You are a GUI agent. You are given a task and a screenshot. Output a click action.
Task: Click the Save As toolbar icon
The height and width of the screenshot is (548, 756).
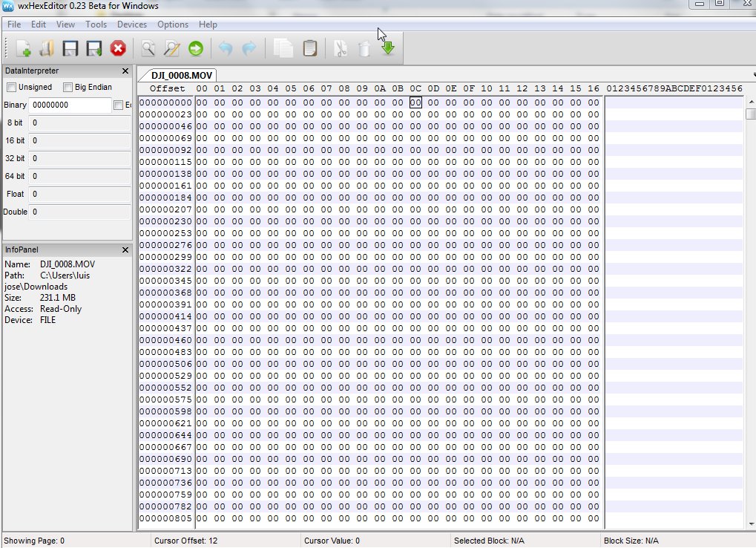(x=94, y=48)
